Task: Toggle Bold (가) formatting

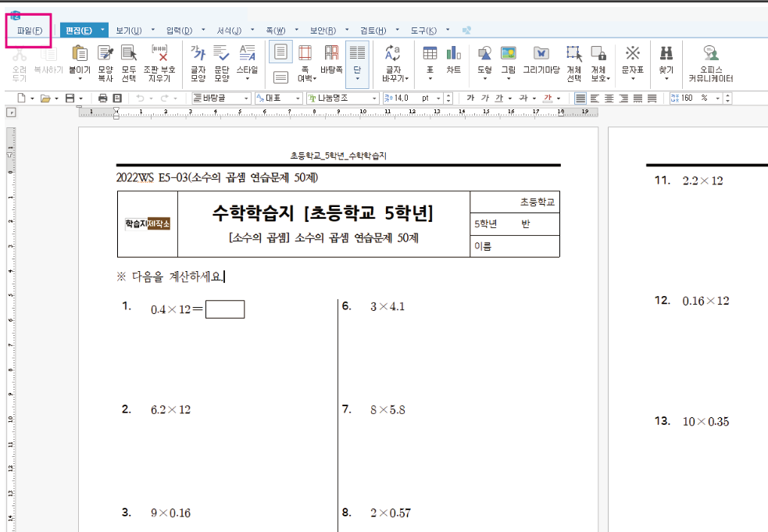Action: (470, 98)
